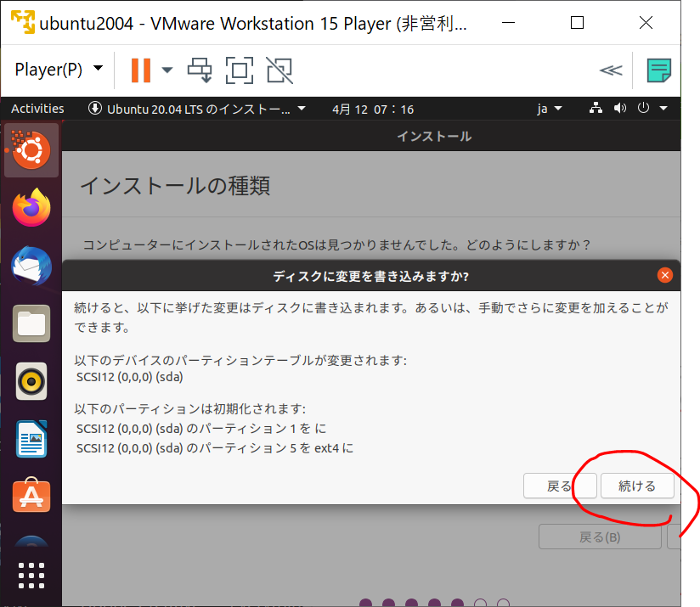Select Ubuntu installer icon in dock

[x=31, y=150]
